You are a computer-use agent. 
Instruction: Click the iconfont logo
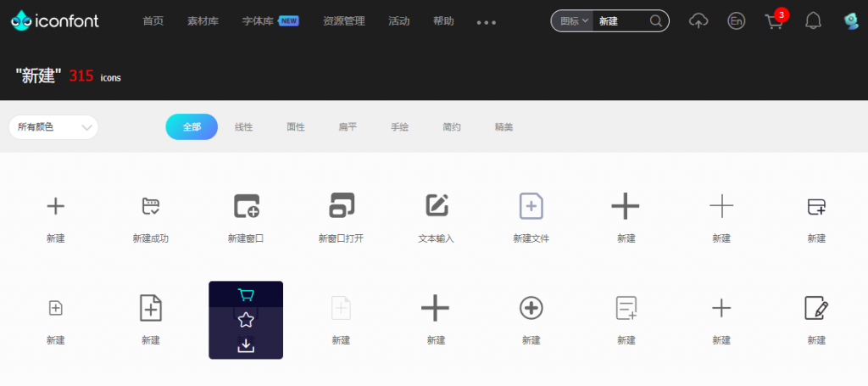point(55,21)
